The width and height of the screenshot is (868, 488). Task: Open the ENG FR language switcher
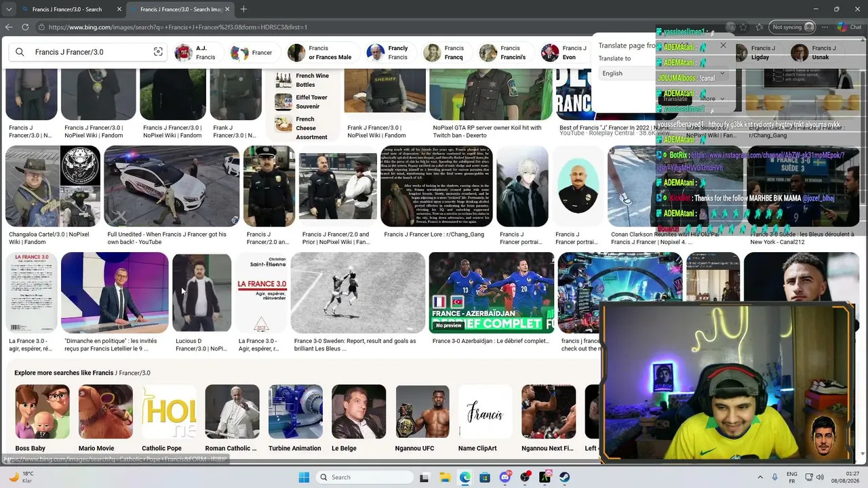792,477
